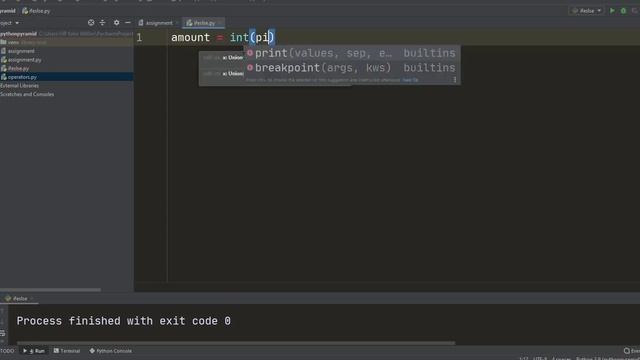Expand External Libraries node
Screen dimensions: 640x360
click(20, 86)
